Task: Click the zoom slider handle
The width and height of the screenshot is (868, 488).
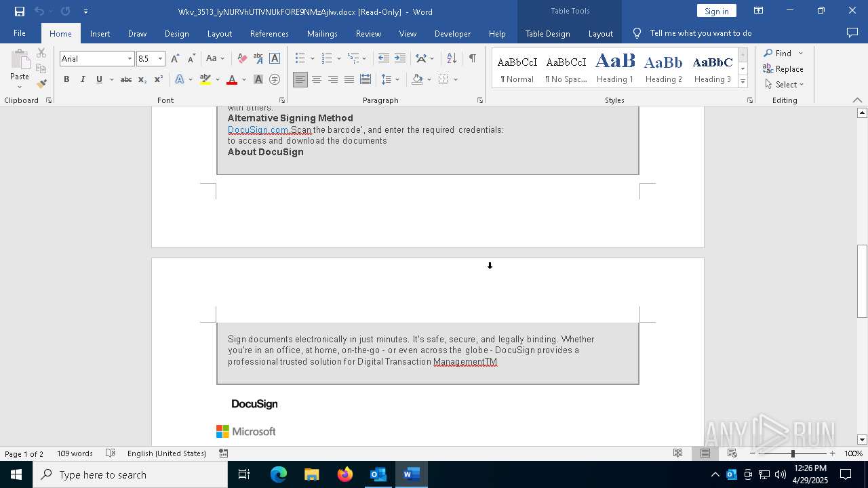Action: (x=793, y=453)
